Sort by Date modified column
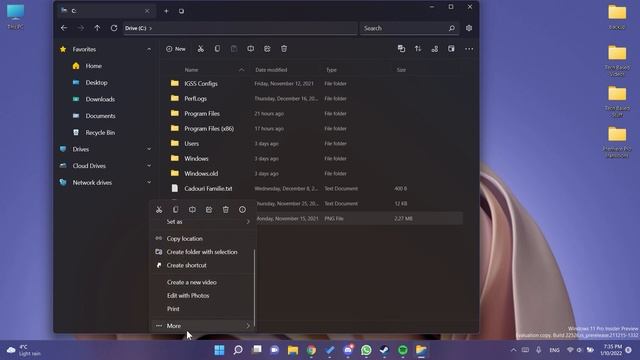Viewport: 640px width, 360px height. click(x=271, y=70)
